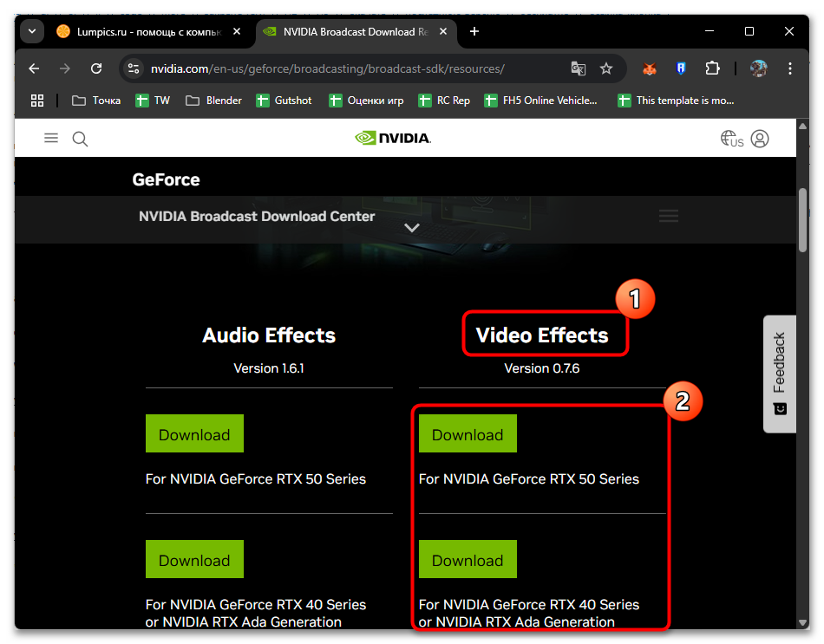Open the US region selector globe

pyautogui.click(x=731, y=139)
